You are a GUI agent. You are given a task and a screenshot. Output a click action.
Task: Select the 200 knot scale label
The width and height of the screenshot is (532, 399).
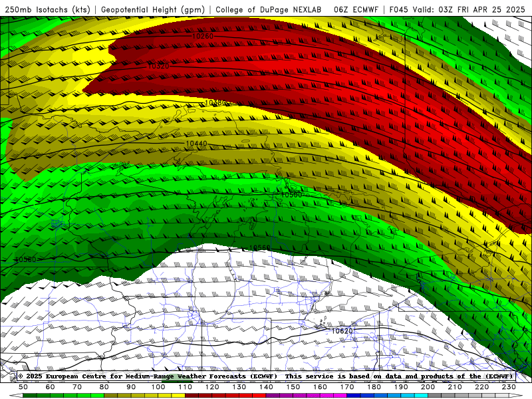coord(428,387)
